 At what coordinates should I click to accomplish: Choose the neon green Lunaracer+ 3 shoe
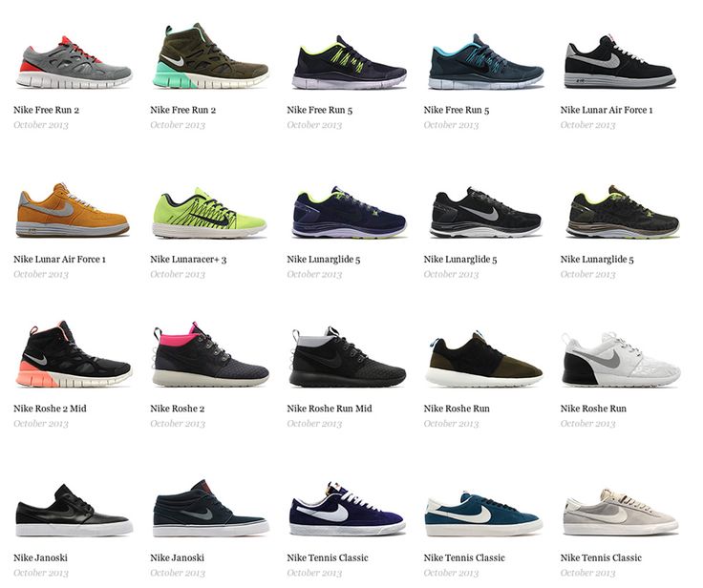(209, 213)
